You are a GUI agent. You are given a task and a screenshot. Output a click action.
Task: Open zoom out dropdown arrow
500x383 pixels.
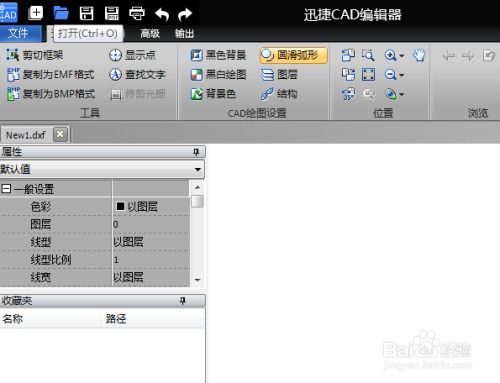coord(402,75)
